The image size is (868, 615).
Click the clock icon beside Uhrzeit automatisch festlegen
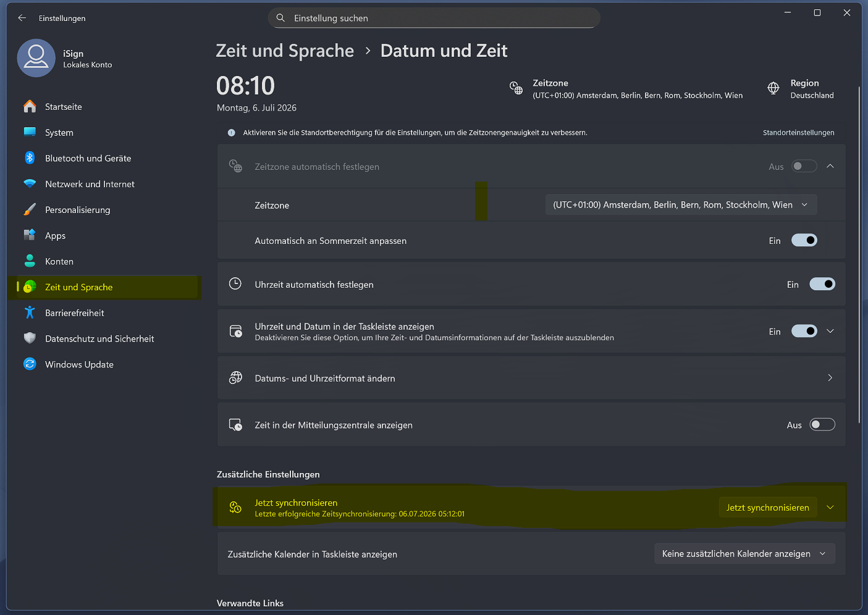[235, 284]
